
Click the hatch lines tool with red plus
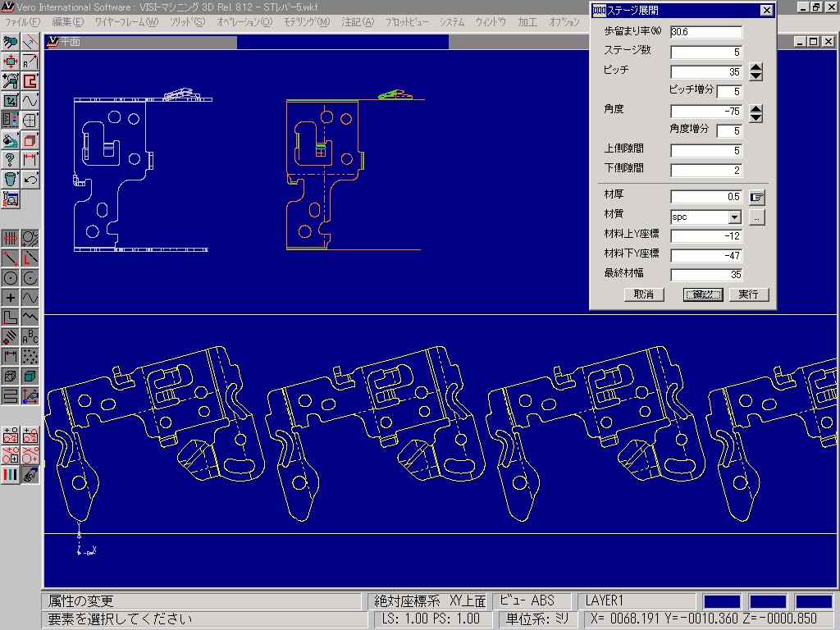(x=10, y=336)
